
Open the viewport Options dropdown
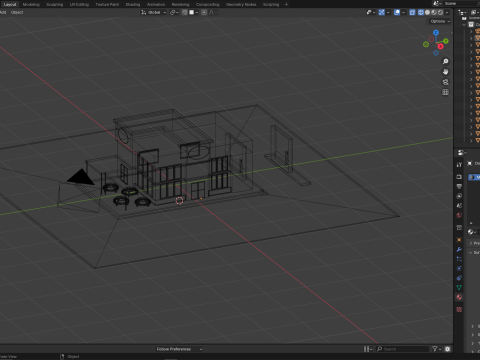click(440, 21)
